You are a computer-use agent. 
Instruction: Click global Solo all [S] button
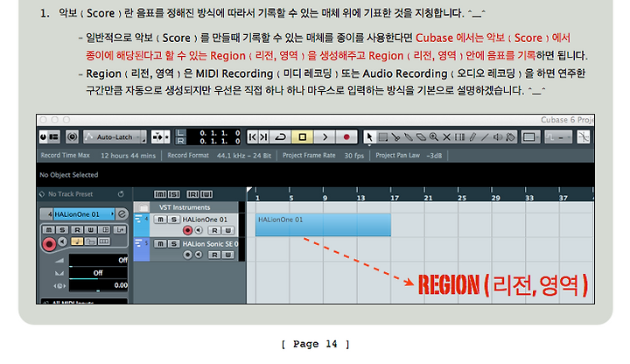point(174,194)
